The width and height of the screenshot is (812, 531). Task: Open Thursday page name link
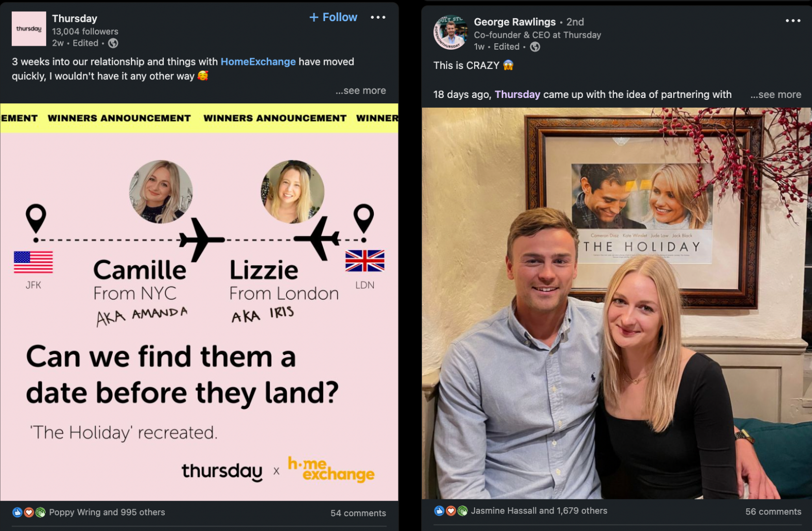click(75, 19)
